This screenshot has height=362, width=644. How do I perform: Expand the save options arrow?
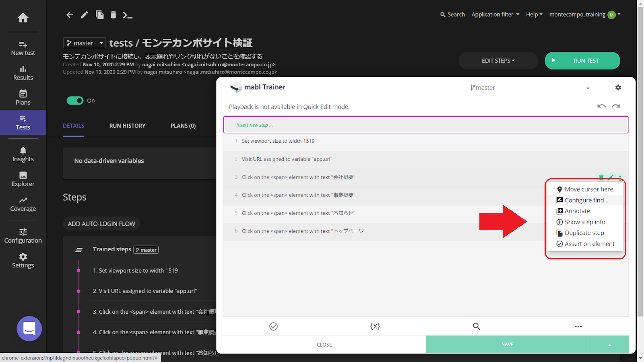609,345
